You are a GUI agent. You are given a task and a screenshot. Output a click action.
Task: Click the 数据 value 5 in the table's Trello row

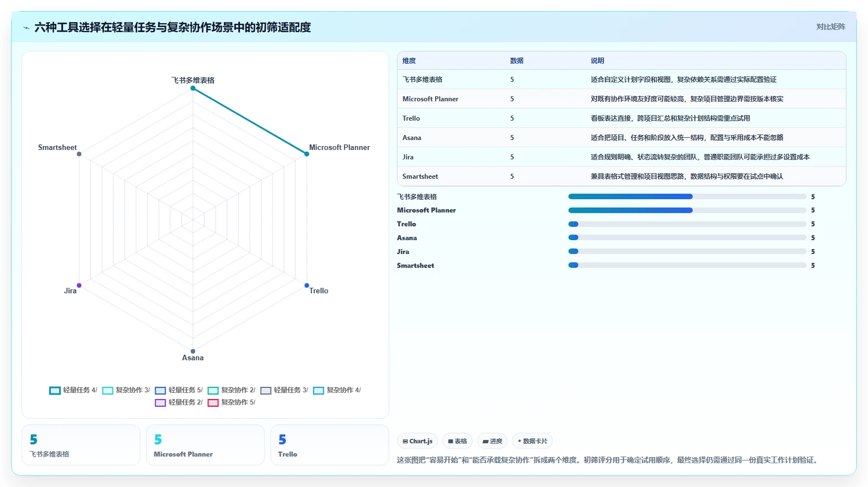pos(512,118)
